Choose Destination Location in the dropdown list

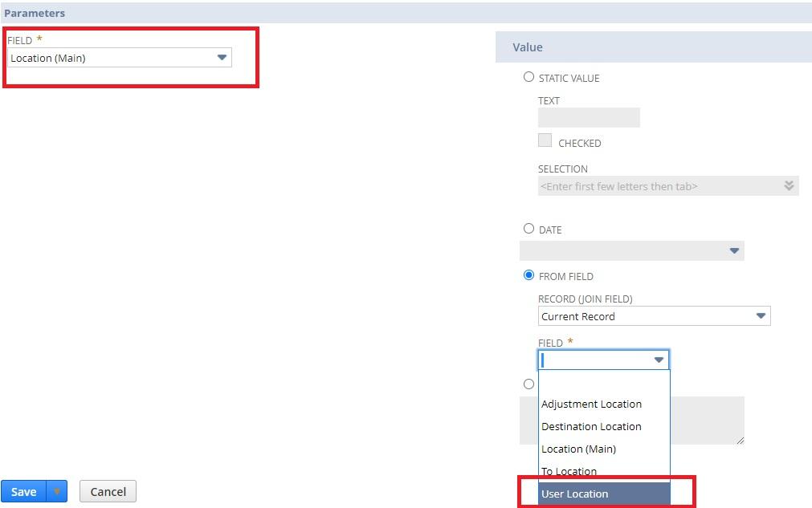point(591,426)
